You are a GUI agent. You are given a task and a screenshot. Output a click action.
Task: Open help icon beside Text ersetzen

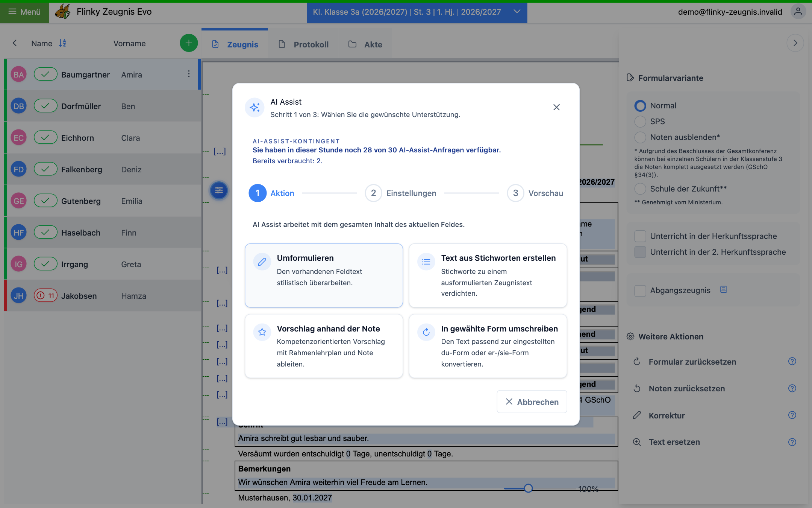[x=792, y=442]
